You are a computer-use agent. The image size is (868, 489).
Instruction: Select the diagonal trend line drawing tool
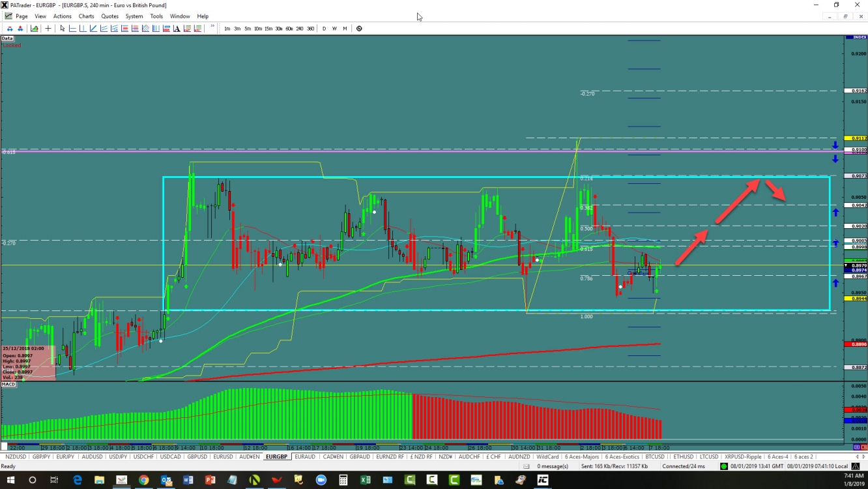pyautogui.click(x=93, y=29)
